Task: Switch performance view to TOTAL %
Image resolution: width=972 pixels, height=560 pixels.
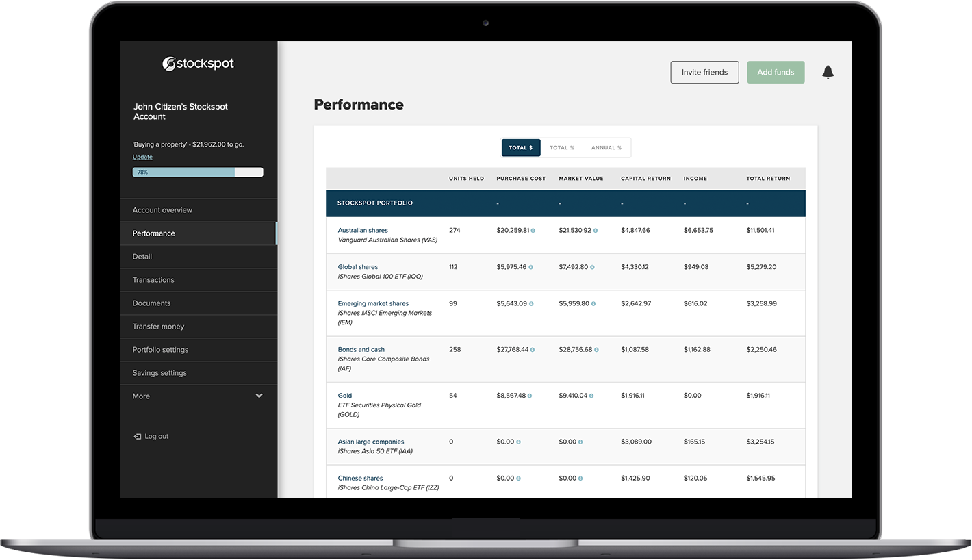Action: pos(561,147)
